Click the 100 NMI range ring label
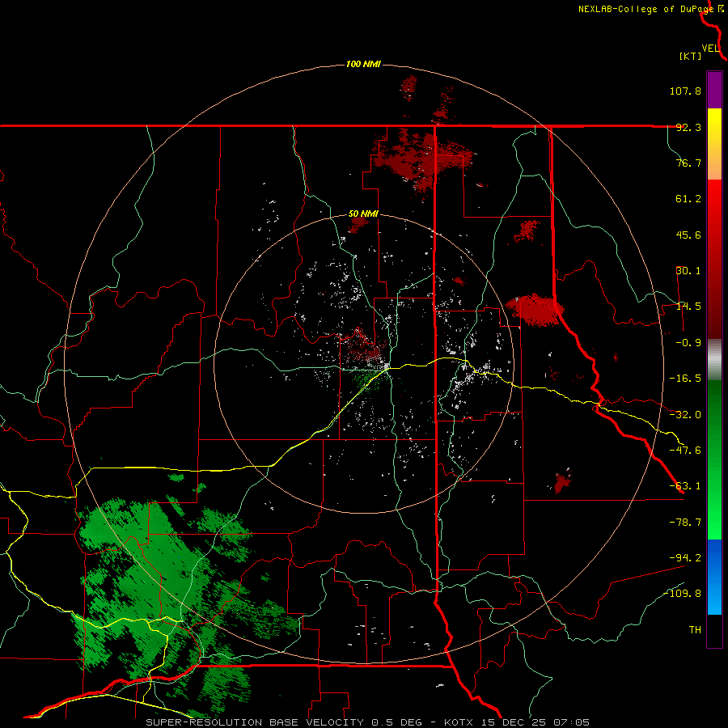Screen dimensions: 728x728 pos(363,64)
